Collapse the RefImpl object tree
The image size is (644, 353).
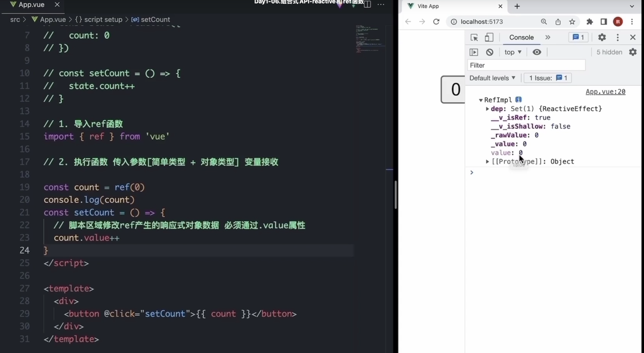pyautogui.click(x=481, y=100)
